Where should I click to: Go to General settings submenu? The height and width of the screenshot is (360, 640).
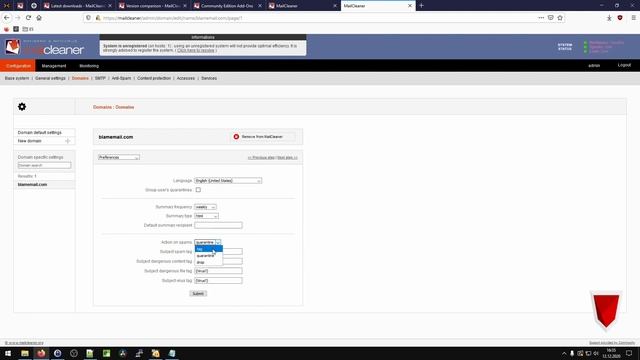pyautogui.click(x=50, y=78)
